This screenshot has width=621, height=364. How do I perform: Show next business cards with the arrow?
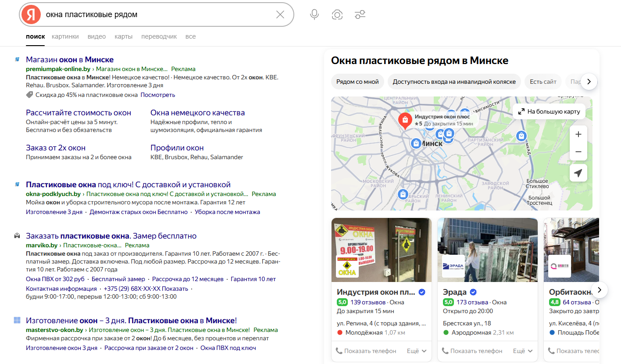click(600, 290)
